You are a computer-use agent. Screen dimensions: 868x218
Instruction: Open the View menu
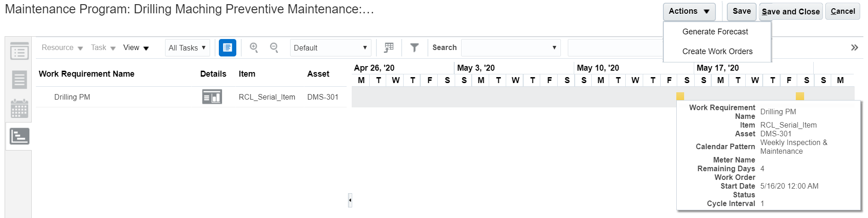tap(136, 48)
